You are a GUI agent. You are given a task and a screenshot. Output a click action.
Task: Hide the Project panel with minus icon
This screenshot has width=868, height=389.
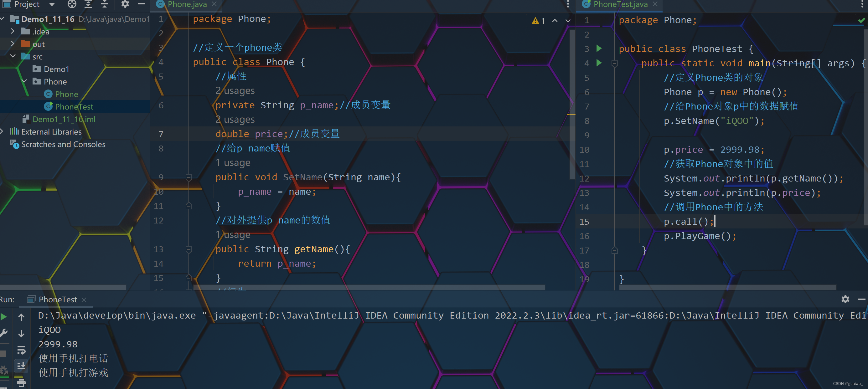point(142,4)
